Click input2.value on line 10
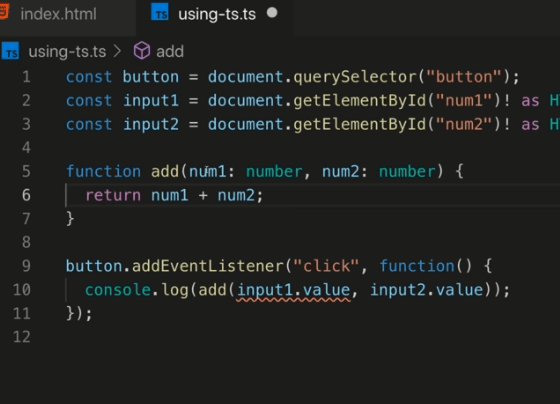Screen dimensions: 560x404 click(x=426, y=290)
